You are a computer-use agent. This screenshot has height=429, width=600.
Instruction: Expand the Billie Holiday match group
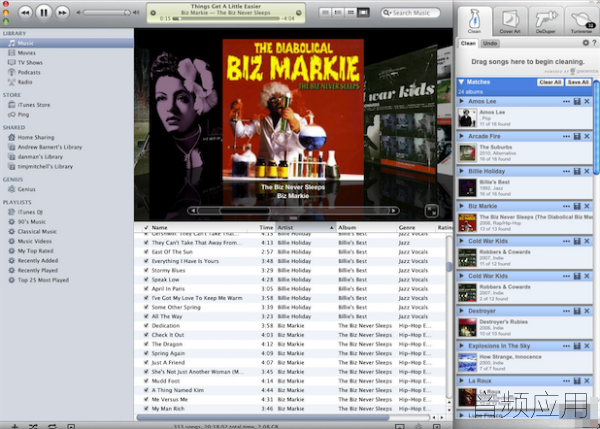(461, 171)
